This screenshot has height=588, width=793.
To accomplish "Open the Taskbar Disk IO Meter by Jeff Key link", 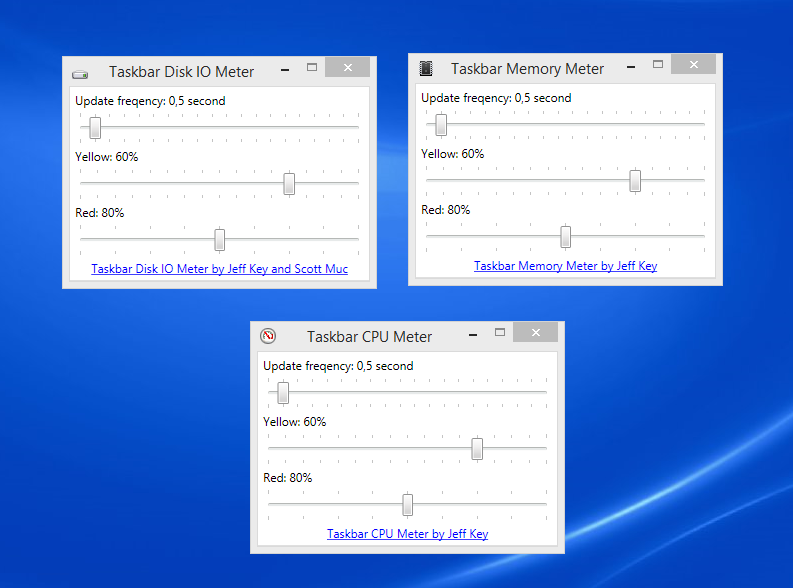I will [219, 269].
